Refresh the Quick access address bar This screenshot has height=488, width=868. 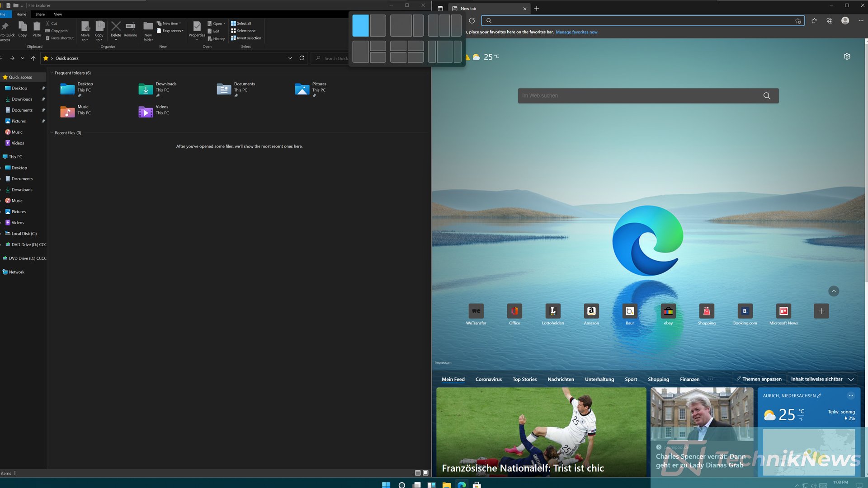302,58
